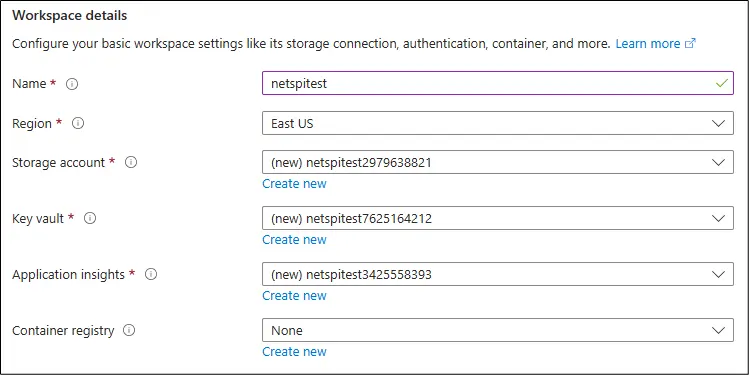Click Create new under Storage account
This screenshot has width=749, height=375.
[x=294, y=183]
